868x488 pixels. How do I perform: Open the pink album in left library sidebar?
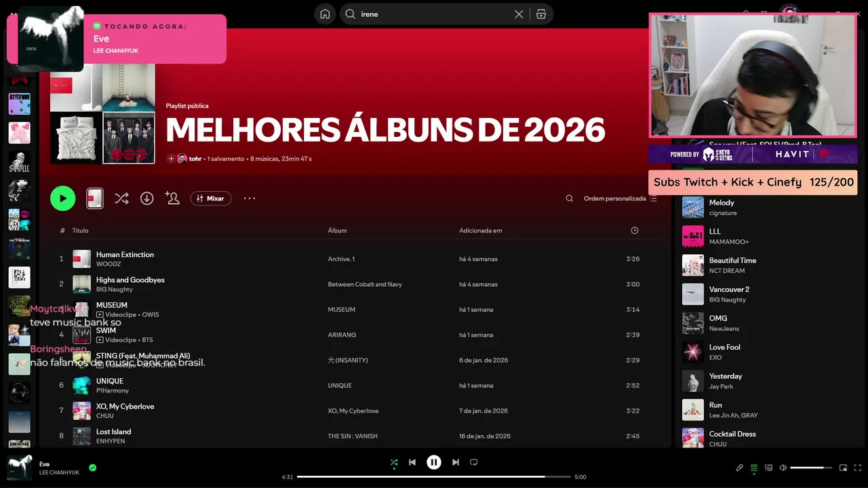click(20, 133)
